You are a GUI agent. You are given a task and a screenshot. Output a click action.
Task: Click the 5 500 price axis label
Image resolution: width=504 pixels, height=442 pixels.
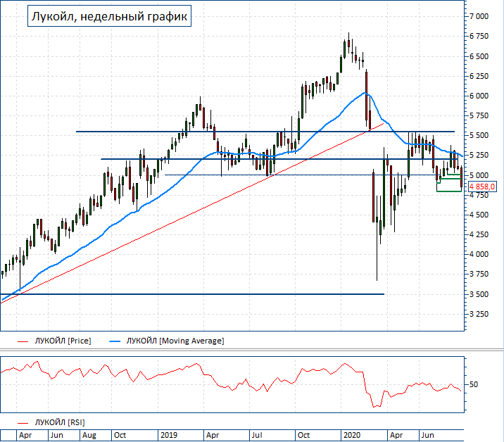(x=479, y=135)
